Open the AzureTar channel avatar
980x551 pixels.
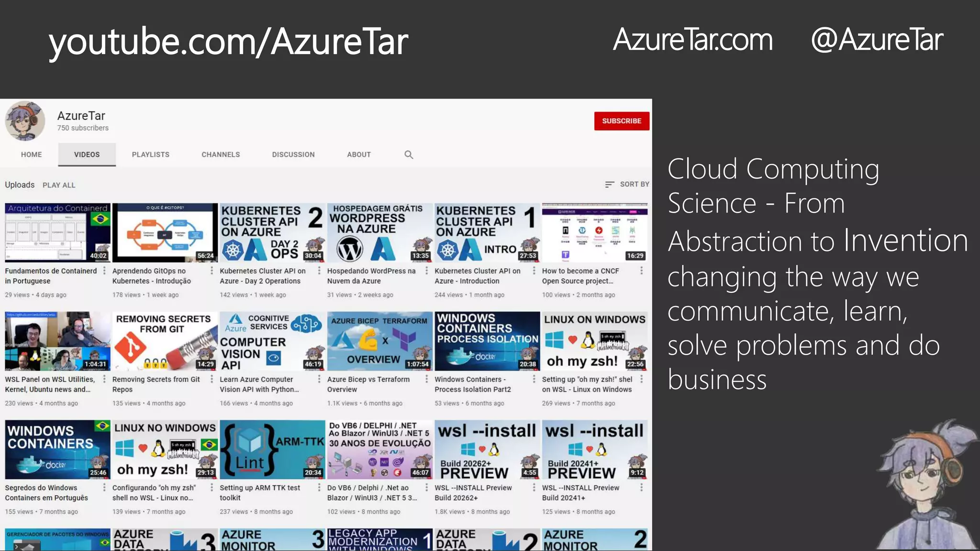[25, 121]
